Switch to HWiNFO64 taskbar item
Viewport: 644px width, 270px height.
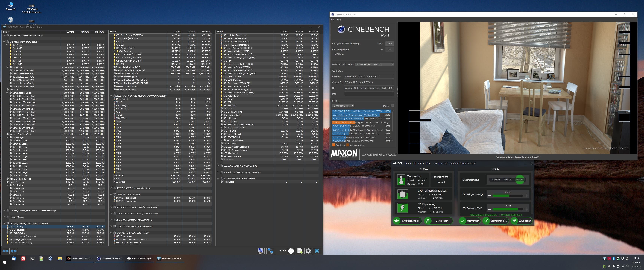pyautogui.click(x=170, y=259)
